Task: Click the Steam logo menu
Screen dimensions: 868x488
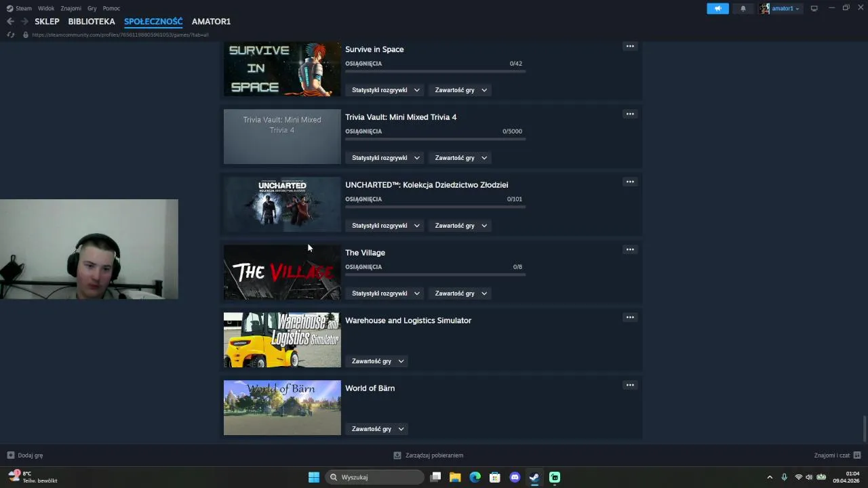Action: (x=19, y=8)
